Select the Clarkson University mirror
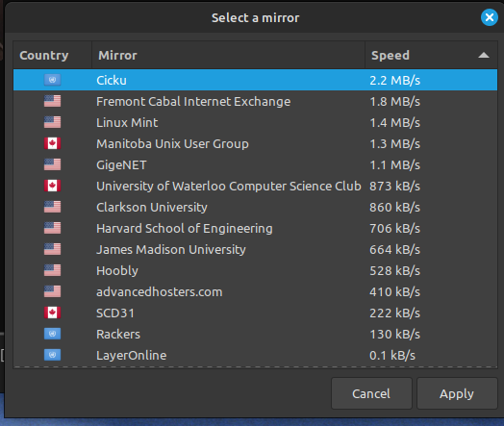This screenshot has height=426, width=504. 255,207
